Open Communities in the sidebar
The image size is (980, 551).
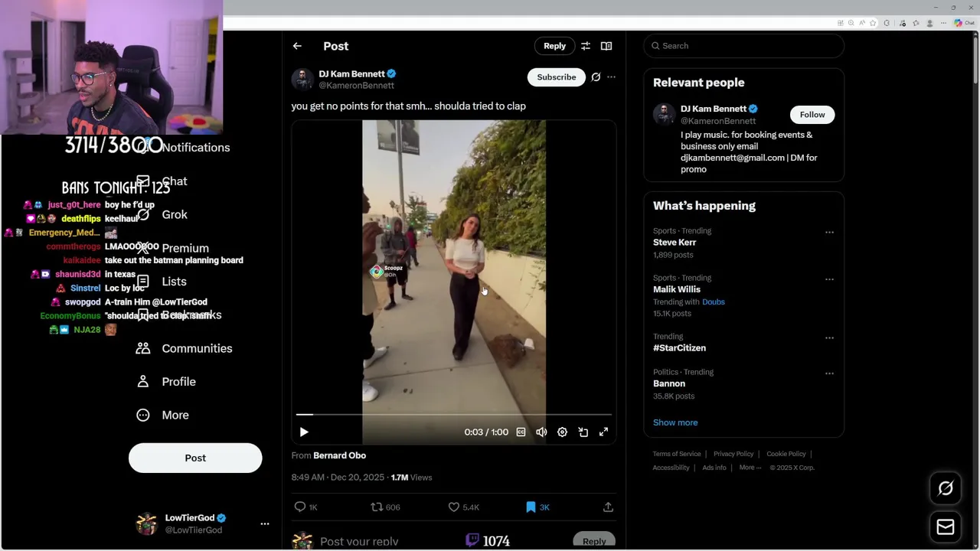point(184,348)
